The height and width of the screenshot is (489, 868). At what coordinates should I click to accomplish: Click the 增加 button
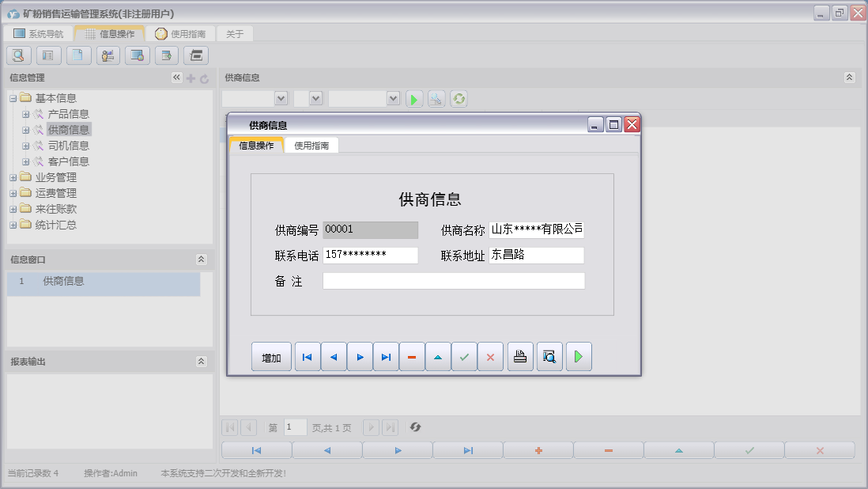coord(271,357)
